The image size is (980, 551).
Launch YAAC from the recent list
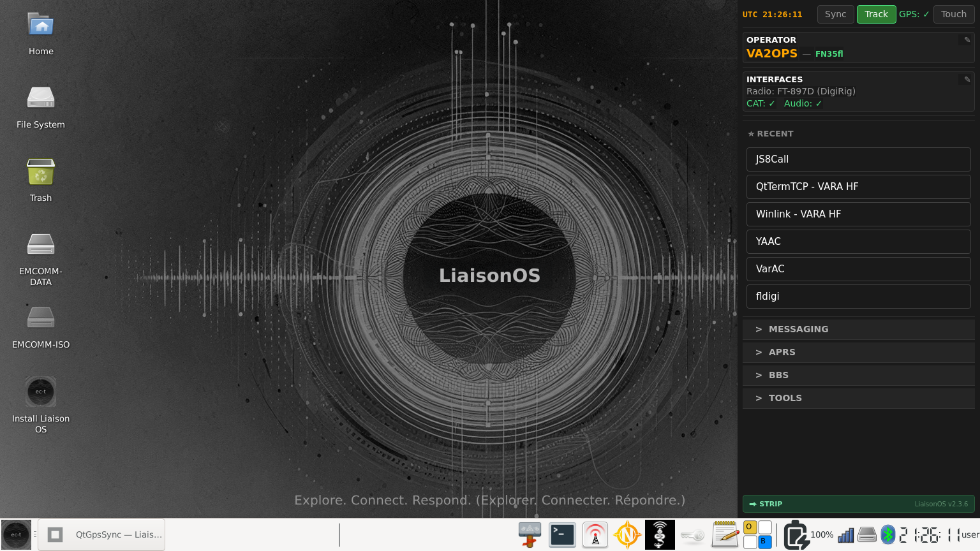tap(859, 242)
